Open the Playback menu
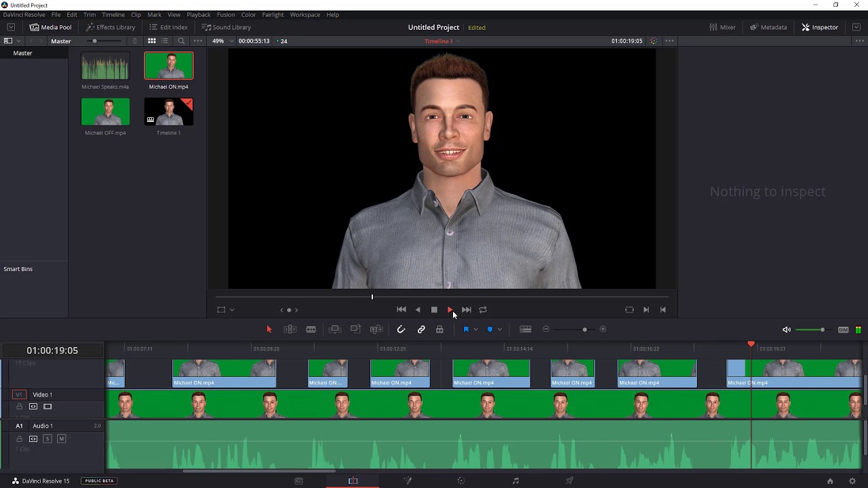 199,15
